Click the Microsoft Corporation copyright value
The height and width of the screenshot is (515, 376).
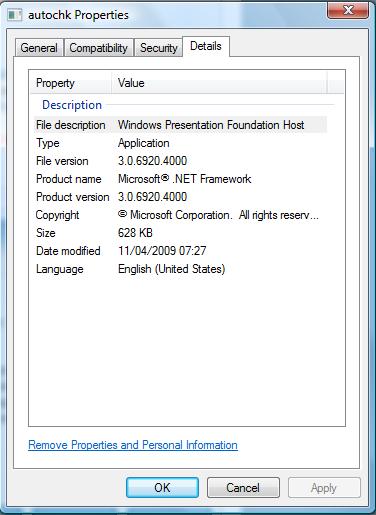[x=218, y=215]
